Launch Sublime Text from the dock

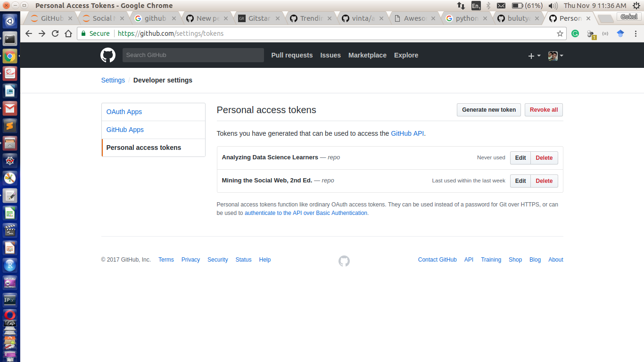(x=10, y=125)
